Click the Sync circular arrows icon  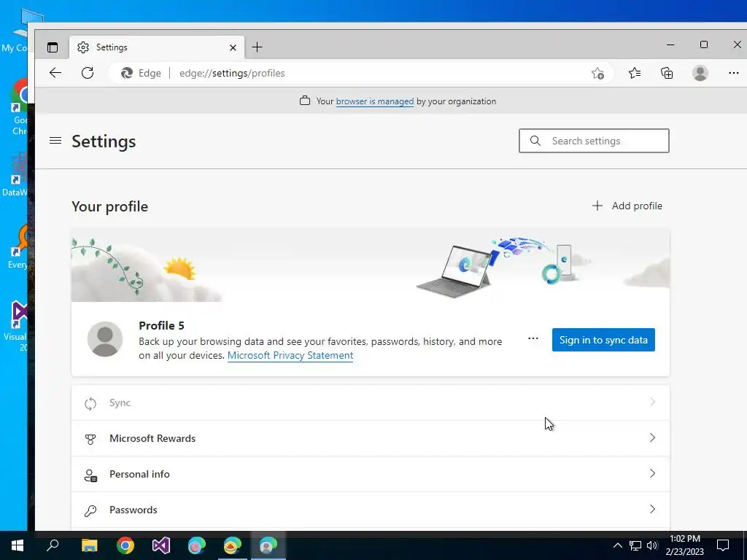pos(90,403)
